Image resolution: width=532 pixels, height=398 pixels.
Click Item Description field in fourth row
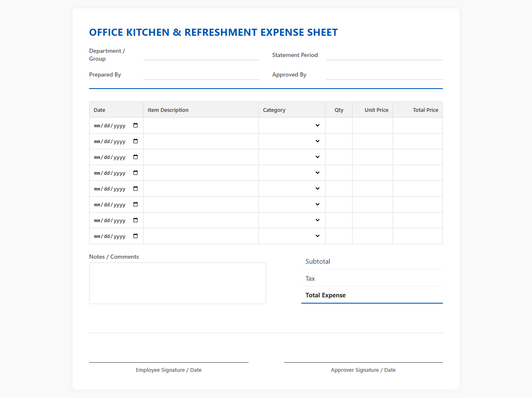pos(201,173)
